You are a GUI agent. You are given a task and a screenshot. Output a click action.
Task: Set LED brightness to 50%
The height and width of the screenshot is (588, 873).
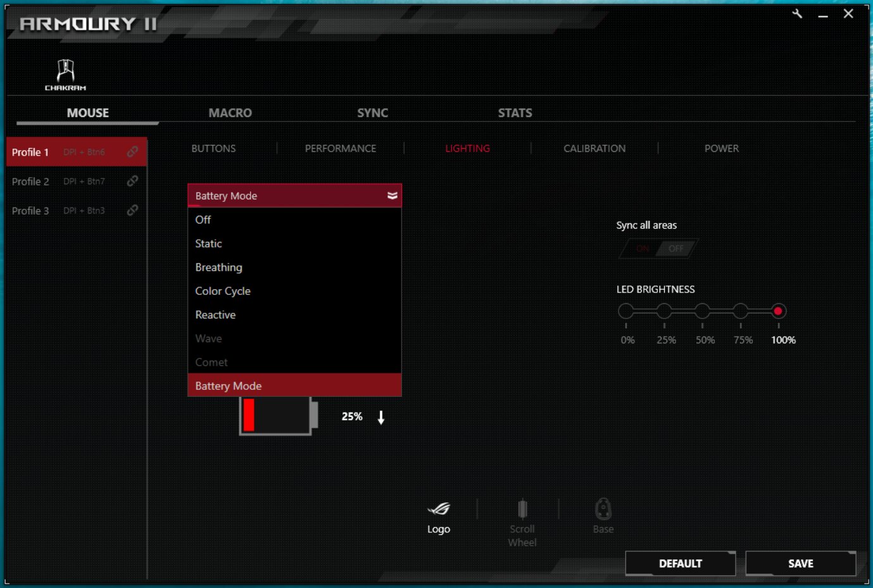702,311
